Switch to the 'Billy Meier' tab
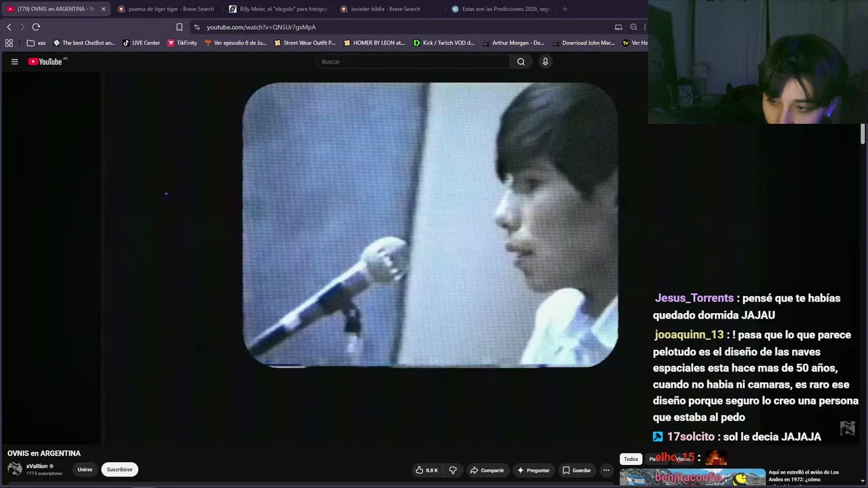This screenshot has width=868, height=488. point(278,9)
